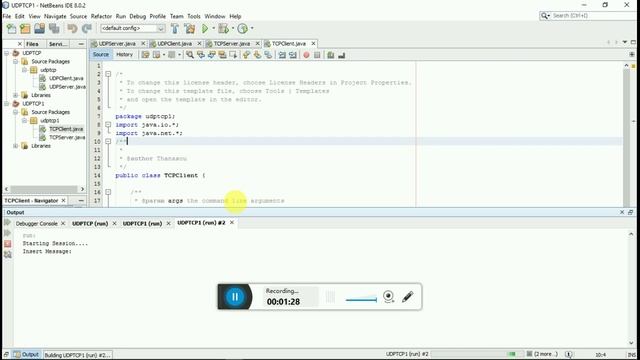Expand Libraries under the UDPTCP project
Viewport: 640px width, 360px height.
[x=16, y=95]
